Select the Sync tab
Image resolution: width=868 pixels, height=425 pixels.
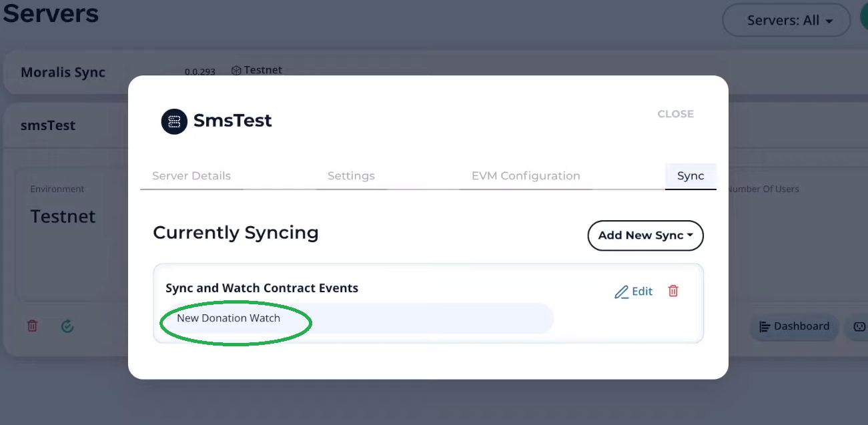pos(691,176)
